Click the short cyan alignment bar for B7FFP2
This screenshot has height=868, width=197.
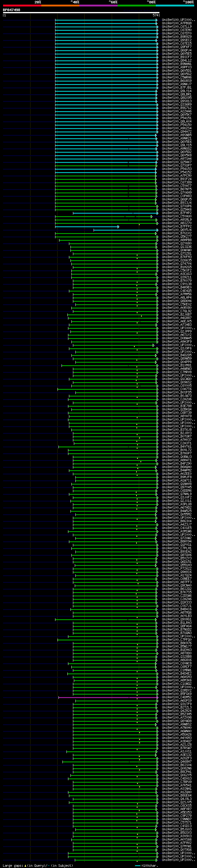87,227
